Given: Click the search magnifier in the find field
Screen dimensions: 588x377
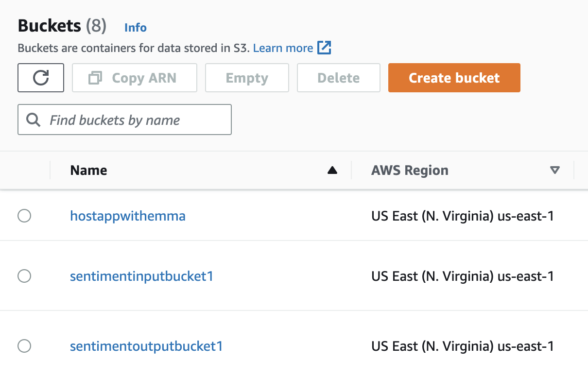Looking at the screenshot, I should pyautogui.click(x=33, y=120).
